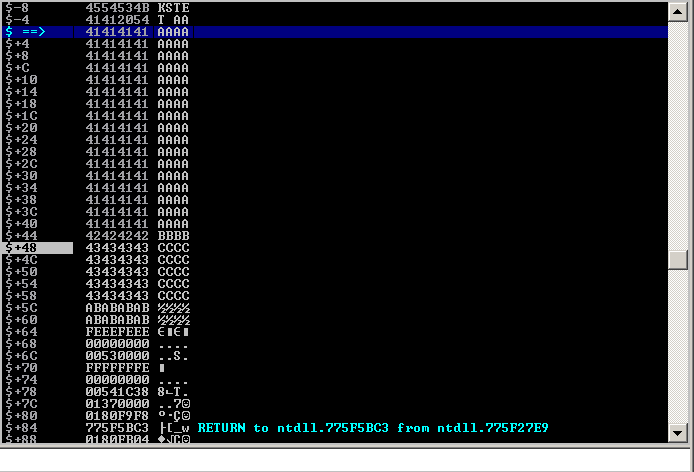This screenshot has height=472, width=694.
Task: Click the KSTE ASCII text
Action: 174,8
